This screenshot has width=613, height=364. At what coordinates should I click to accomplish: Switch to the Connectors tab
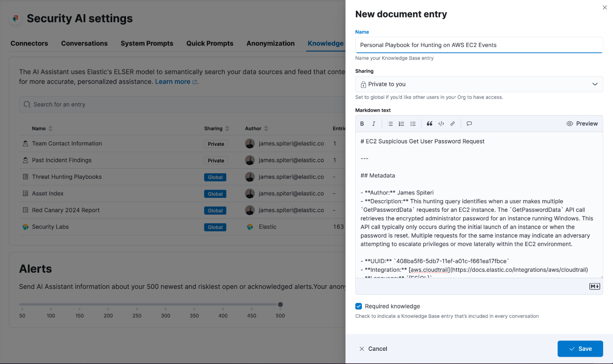click(x=29, y=43)
